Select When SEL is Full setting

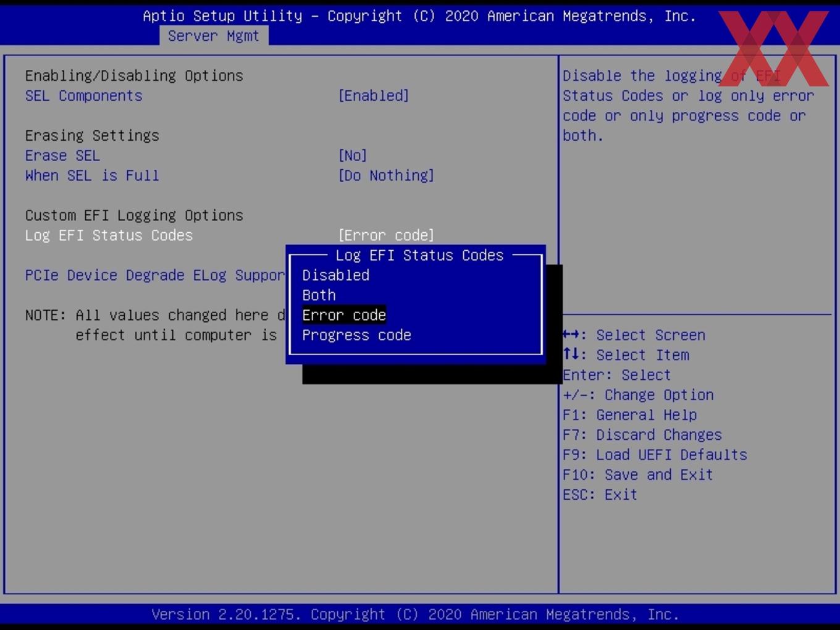tap(92, 175)
